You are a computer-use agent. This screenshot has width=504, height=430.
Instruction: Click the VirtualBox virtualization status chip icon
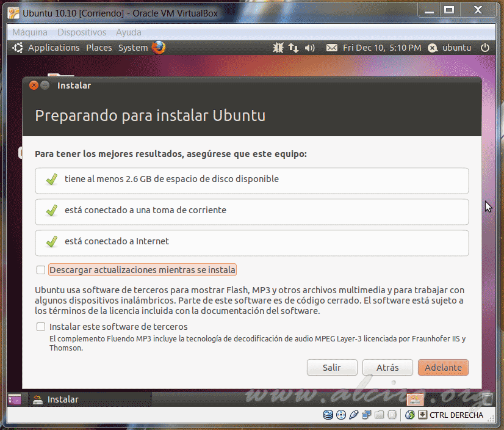[392, 415]
